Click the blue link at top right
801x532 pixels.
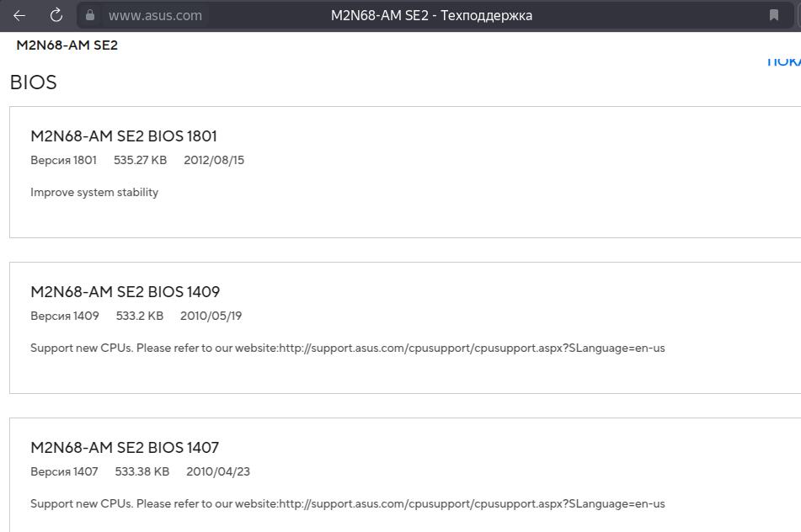coord(784,61)
